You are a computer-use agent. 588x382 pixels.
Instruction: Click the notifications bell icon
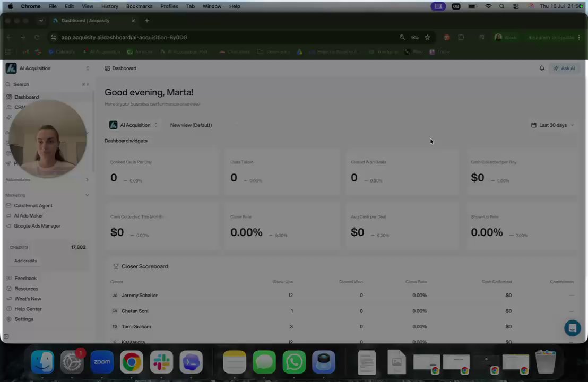(x=541, y=68)
